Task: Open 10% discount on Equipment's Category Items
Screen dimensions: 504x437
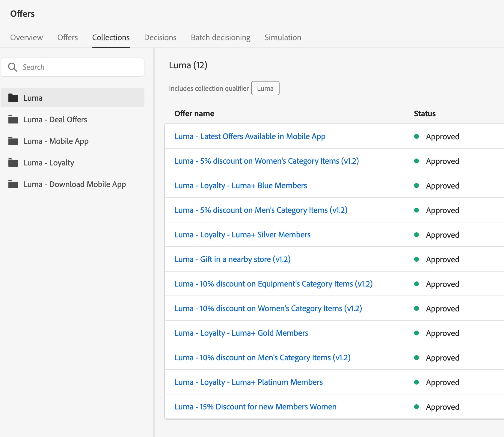Action: pyautogui.click(x=274, y=284)
